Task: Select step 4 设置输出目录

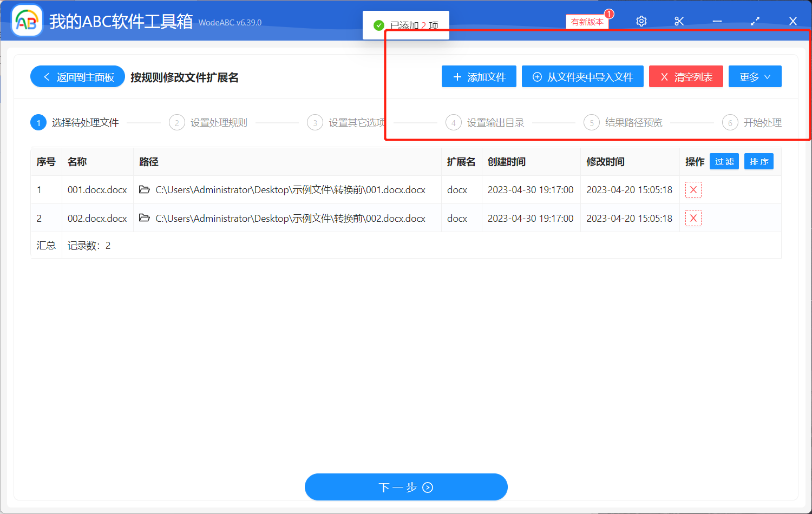Action: tap(488, 122)
